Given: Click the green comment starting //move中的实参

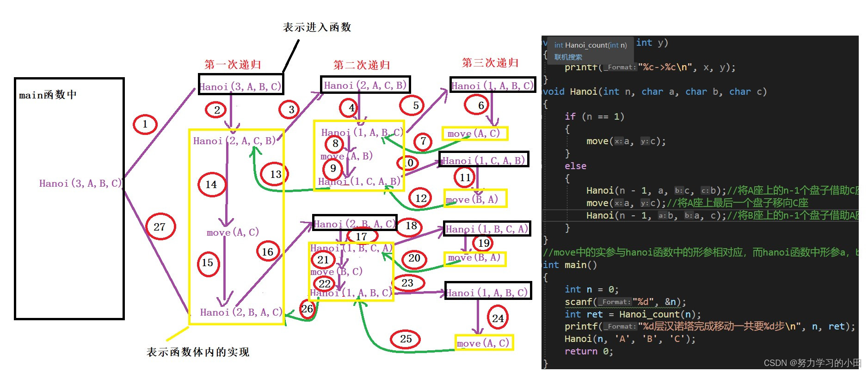Looking at the screenshot, I should coord(701,252).
